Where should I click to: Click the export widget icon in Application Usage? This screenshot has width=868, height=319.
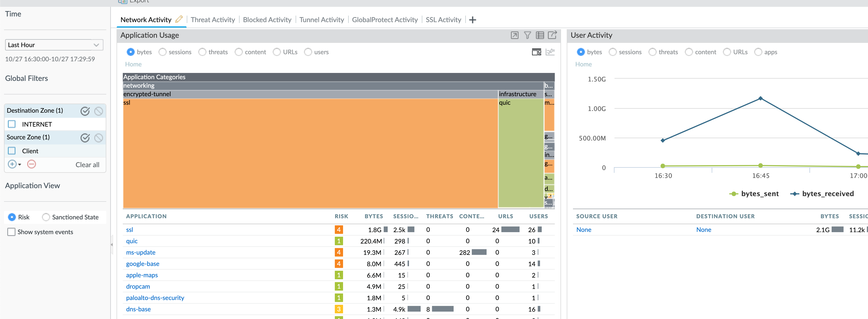(552, 35)
